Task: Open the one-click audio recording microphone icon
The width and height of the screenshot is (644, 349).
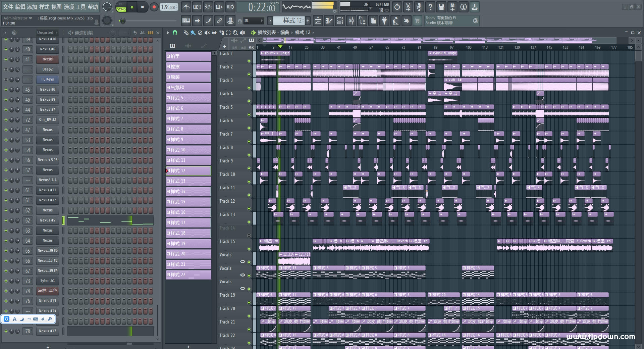Action: pyautogui.click(x=419, y=7)
